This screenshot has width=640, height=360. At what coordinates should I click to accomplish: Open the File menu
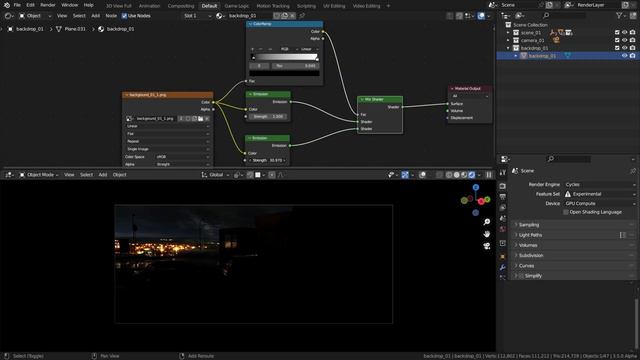click(x=17, y=5)
